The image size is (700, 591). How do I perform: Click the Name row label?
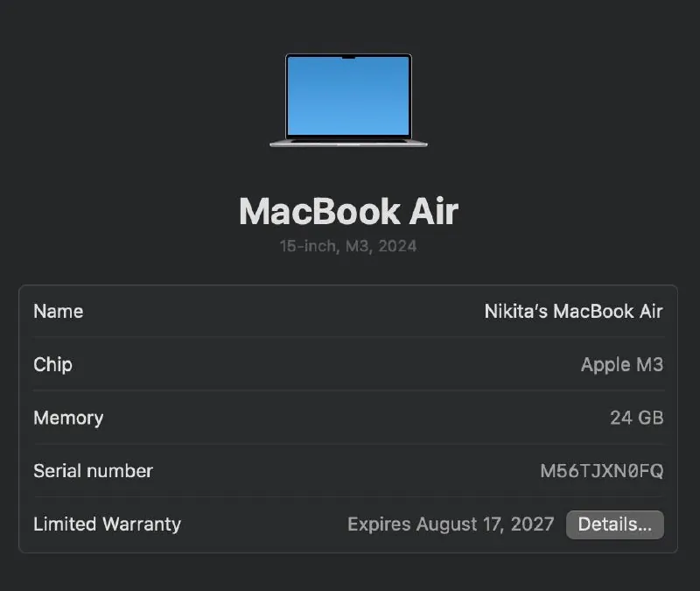[x=59, y=312]
